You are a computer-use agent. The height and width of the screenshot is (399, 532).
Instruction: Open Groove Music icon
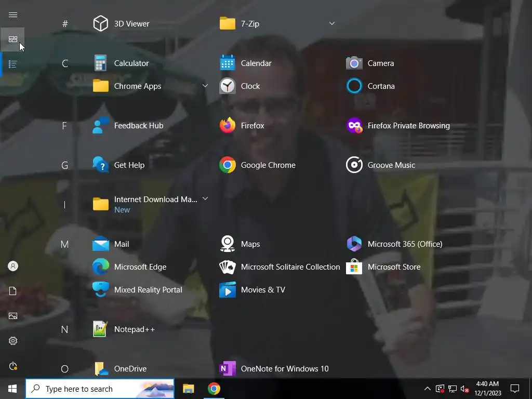coord(354,165)
